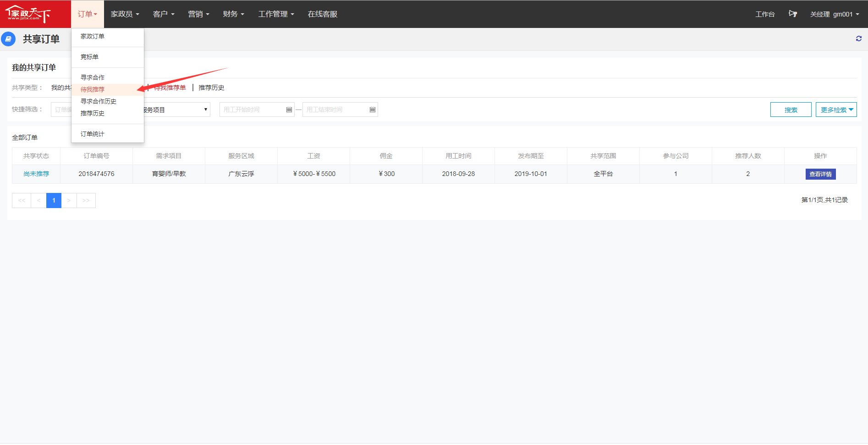The width and height of the screenshot is (868, 445).
Task: Open 在线客服
Action: click(323, 14)
